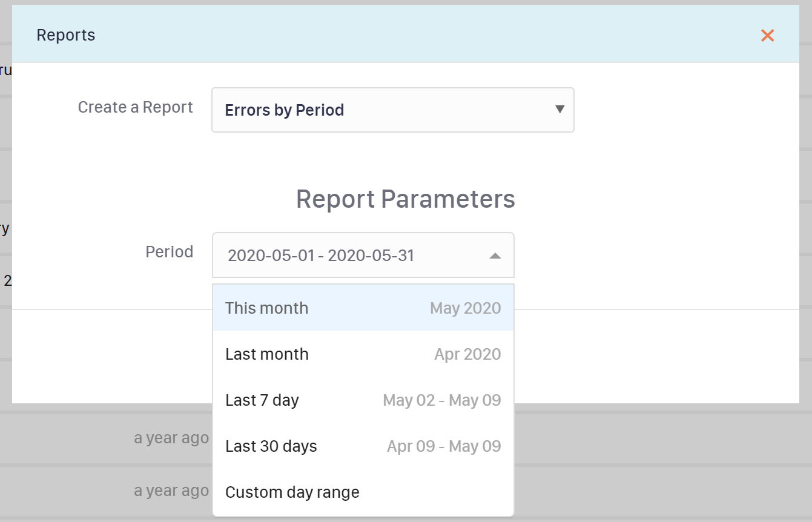
Task: Select the This month option
Action: pyautogui.click(x=267, y=308)
